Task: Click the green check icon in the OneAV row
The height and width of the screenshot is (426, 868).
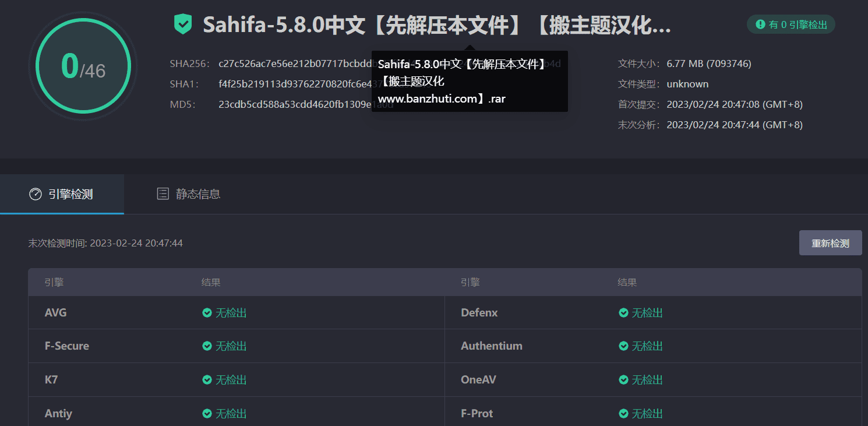Action: click(x=623, y=380)
